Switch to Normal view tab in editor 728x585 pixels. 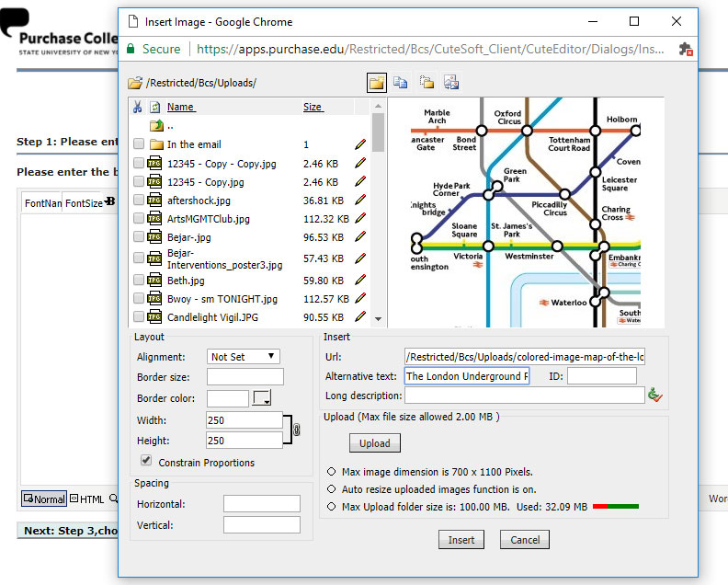coord(44,499)
